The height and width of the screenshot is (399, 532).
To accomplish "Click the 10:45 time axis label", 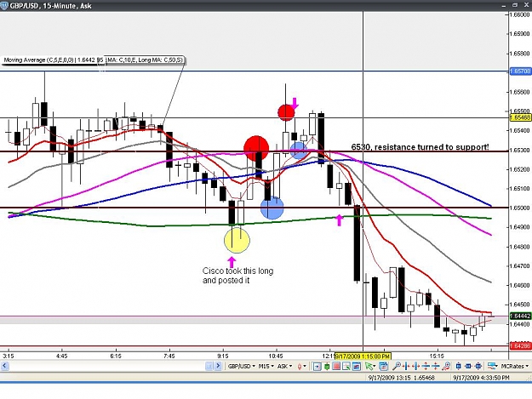I will pos(276,356).
